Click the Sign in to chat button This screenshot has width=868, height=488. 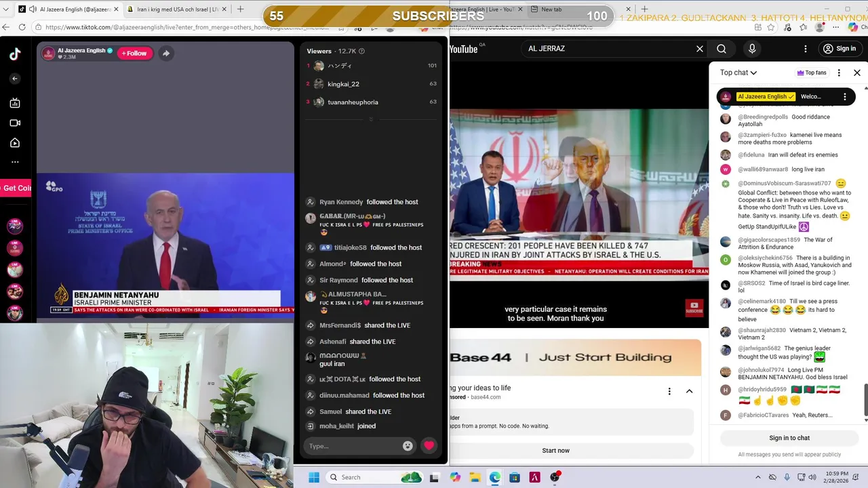pyautogui.click(x=789, y=438)
